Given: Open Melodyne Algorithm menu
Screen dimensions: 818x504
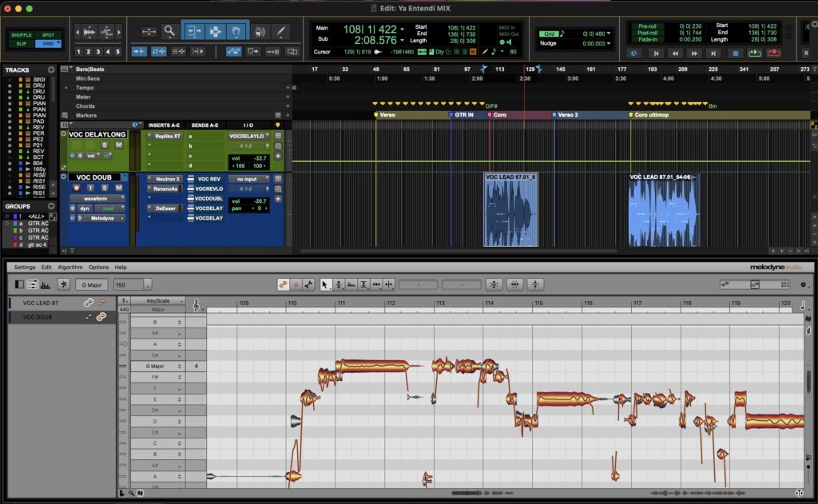Looking at the screenshot, I should [x=70, y=267].
